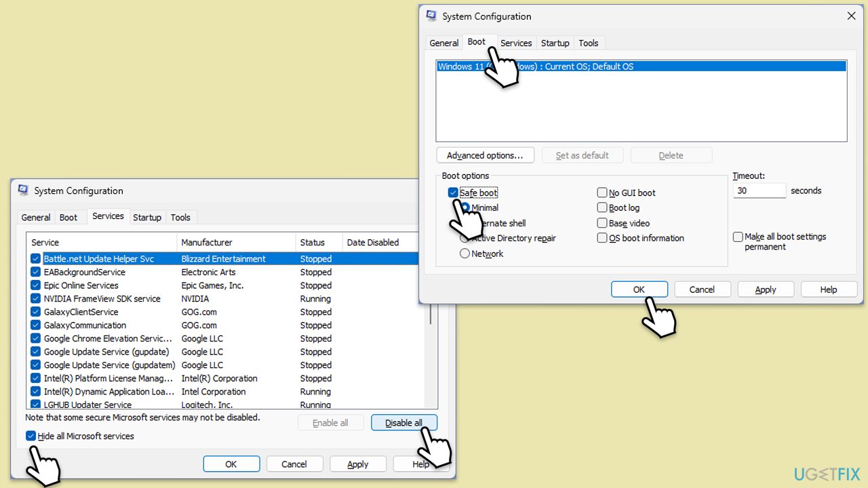Uncheck Intel(R) Platform License Manager checkbox

[x=35, y=378]
